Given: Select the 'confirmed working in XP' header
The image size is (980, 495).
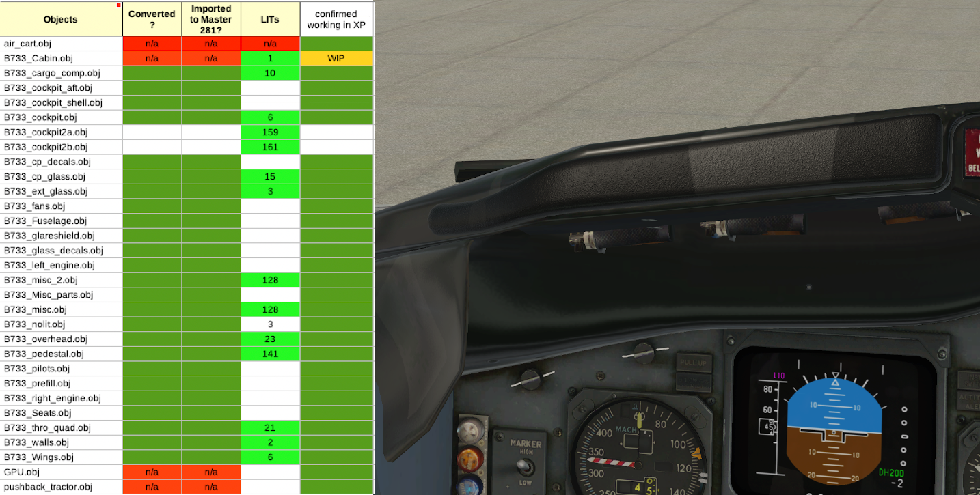Looking at the screenshot, I should pos(336,19).
